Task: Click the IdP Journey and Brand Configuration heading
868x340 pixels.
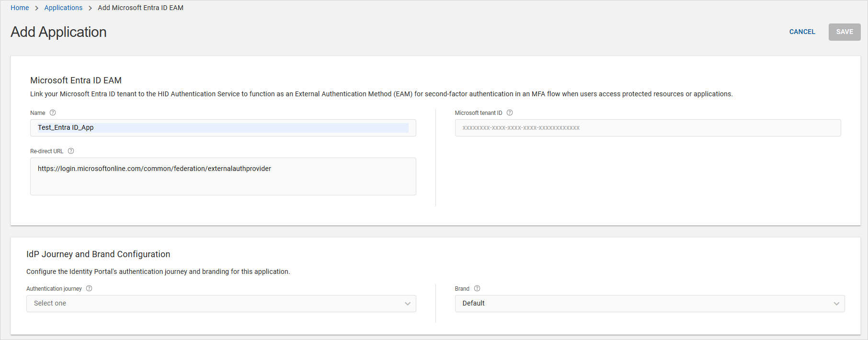Action: click(98, 254)
